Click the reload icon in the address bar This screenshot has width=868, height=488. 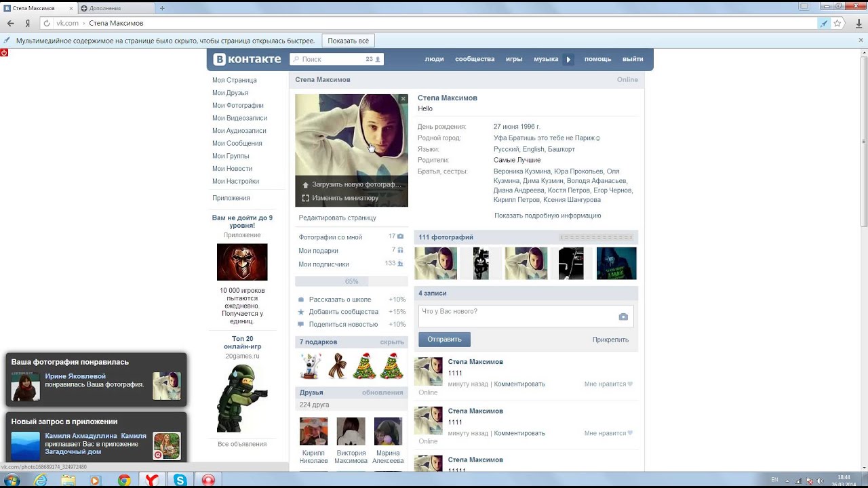point(47,23)
